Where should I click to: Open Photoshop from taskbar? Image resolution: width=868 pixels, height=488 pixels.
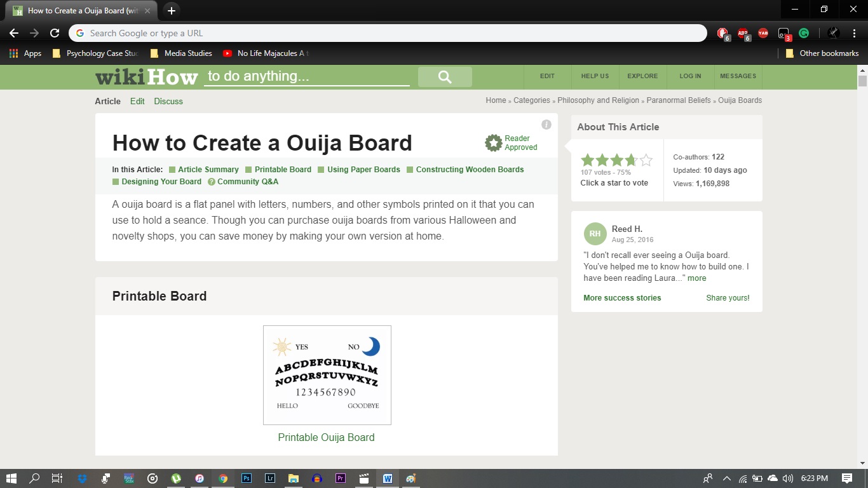click(247, 478)
